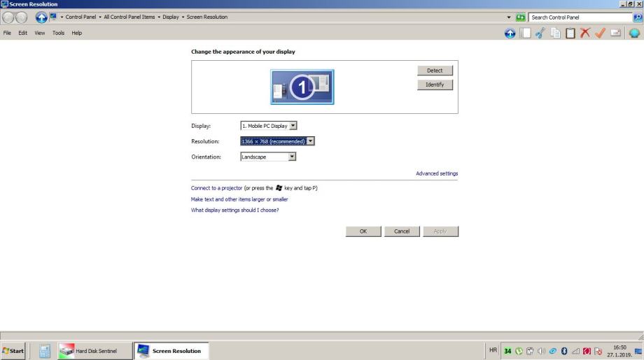The image size is (644, 360).
Task: Click the green 34 temperature tray icon
Action: click(507, 351)
